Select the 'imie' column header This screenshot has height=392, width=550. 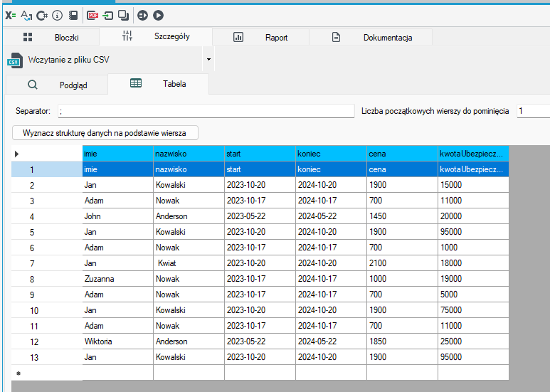click(118, 154)
